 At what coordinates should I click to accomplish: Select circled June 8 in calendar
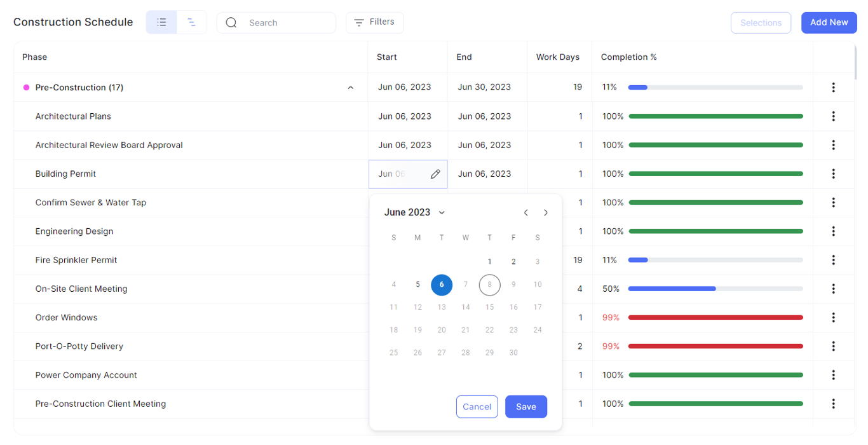tap(489, 285)
